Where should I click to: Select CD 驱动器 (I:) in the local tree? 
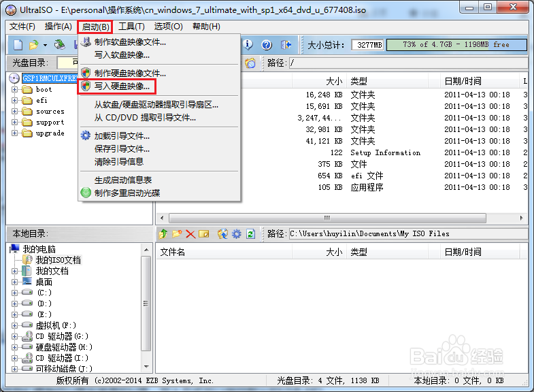pyautogui.click(x=62, y=358)
